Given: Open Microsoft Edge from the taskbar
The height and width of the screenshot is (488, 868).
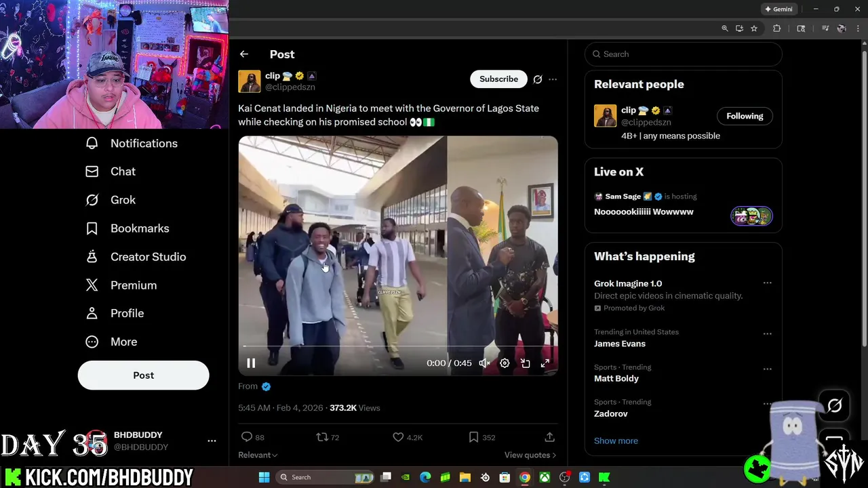Looking at the screenshot, I should click(425, 477).
